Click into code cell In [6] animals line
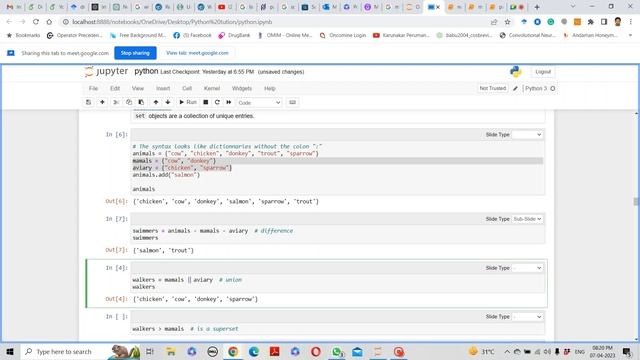This screenshot has width=640, height=360. [x=225, y=153]
